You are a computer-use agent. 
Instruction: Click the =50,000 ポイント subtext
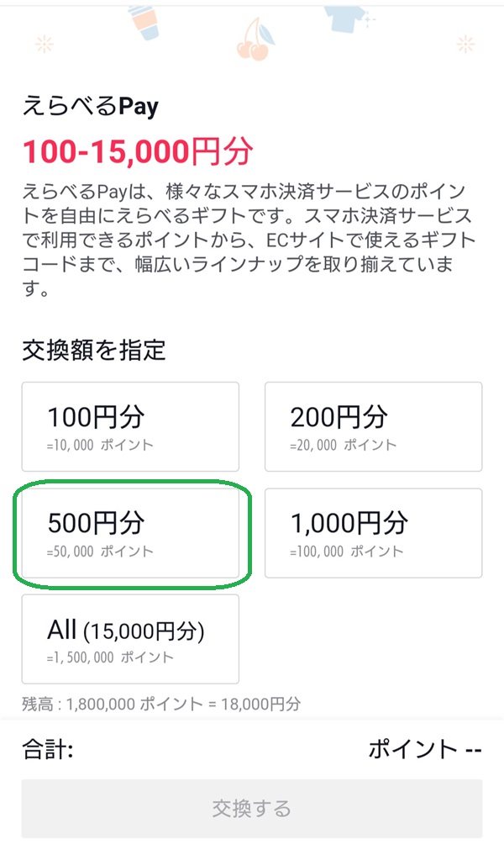coord(100,552)
